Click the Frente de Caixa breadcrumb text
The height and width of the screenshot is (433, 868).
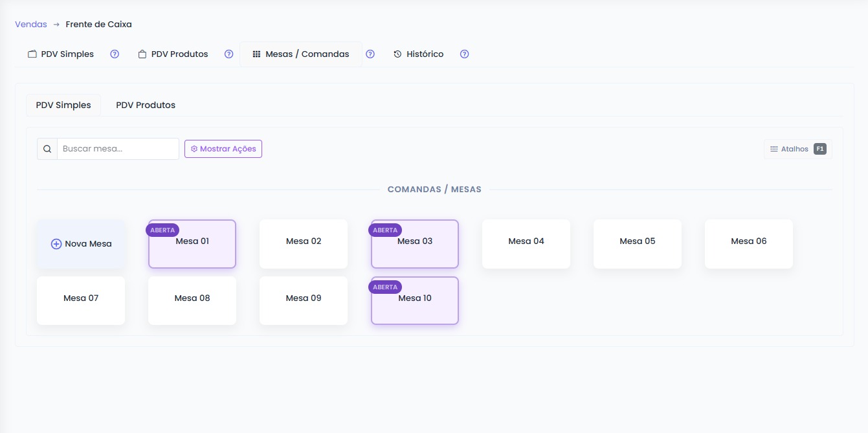98,25
